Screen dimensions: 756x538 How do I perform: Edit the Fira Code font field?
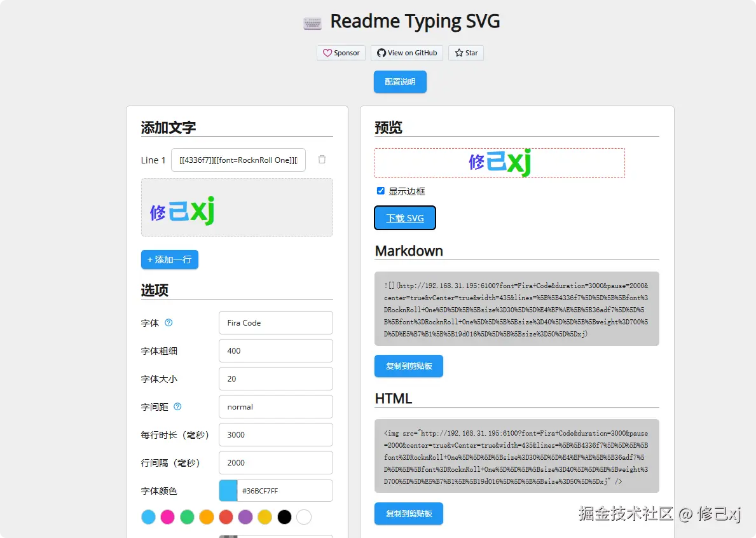[276, 322]
